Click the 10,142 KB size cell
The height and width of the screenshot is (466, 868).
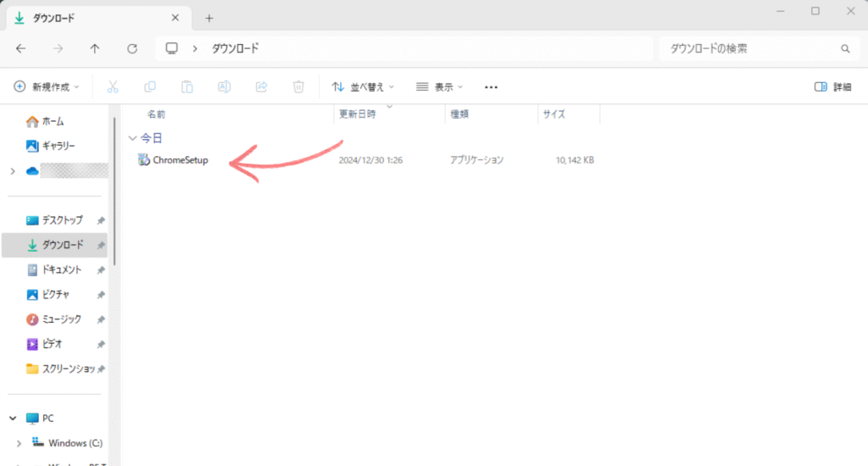coord(575,160)
